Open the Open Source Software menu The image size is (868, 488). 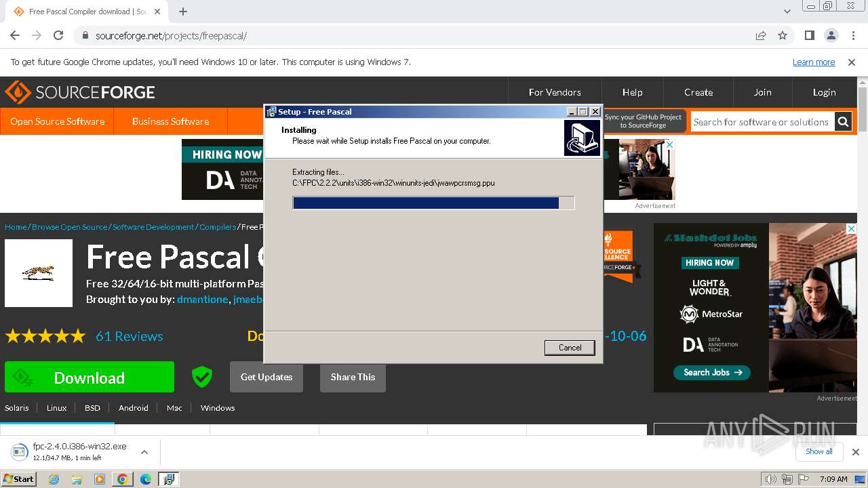(x=57, y=121)
